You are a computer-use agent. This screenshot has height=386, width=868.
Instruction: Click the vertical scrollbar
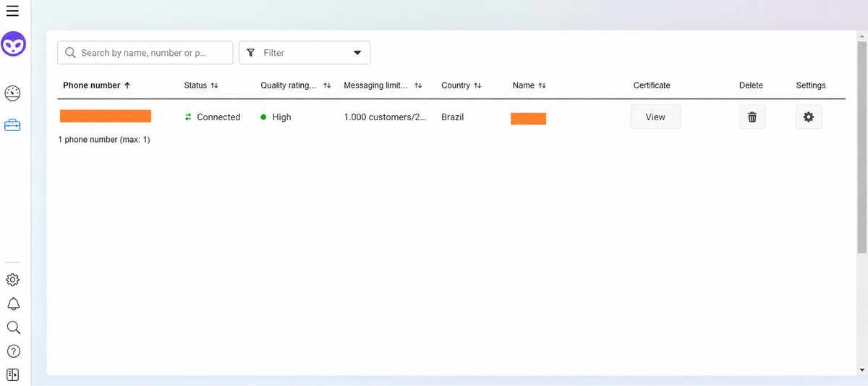(x=861, y=148)
